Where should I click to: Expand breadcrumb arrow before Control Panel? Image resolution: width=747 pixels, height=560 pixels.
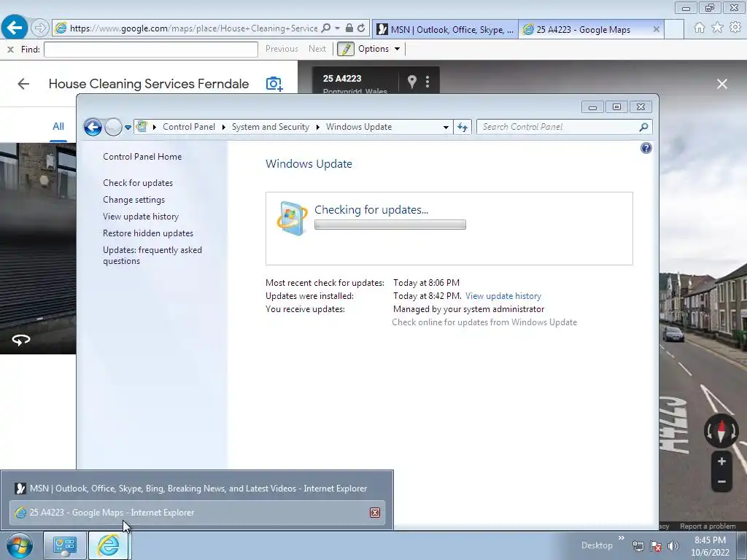click(x=155, y=127)
